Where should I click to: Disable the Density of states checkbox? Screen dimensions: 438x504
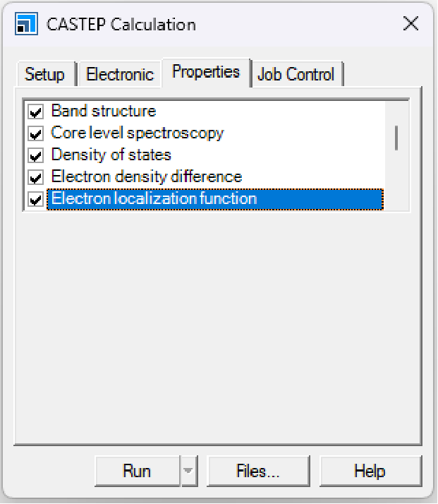[35, 155]
